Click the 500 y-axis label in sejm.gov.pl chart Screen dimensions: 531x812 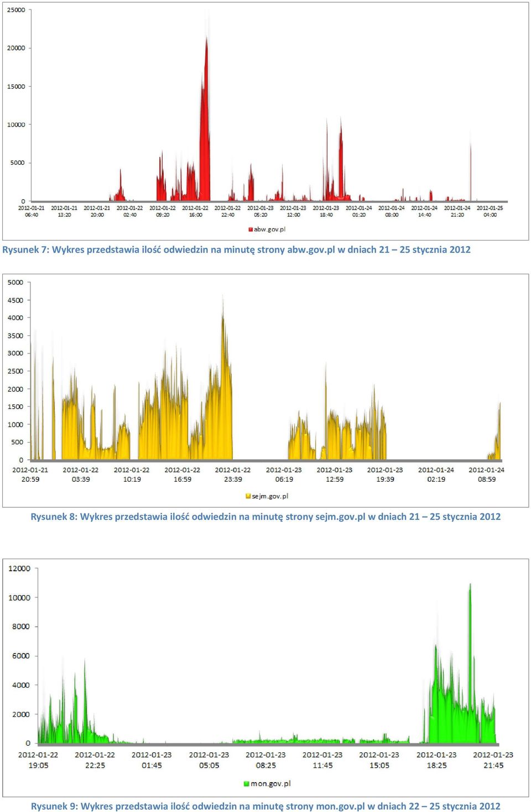point(18,443)
